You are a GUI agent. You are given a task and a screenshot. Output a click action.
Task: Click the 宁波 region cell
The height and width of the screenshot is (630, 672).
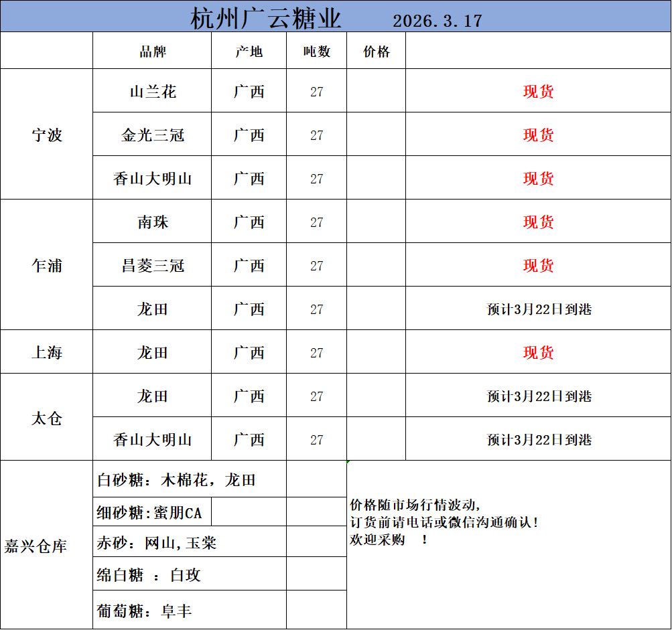tap(47, 135)
